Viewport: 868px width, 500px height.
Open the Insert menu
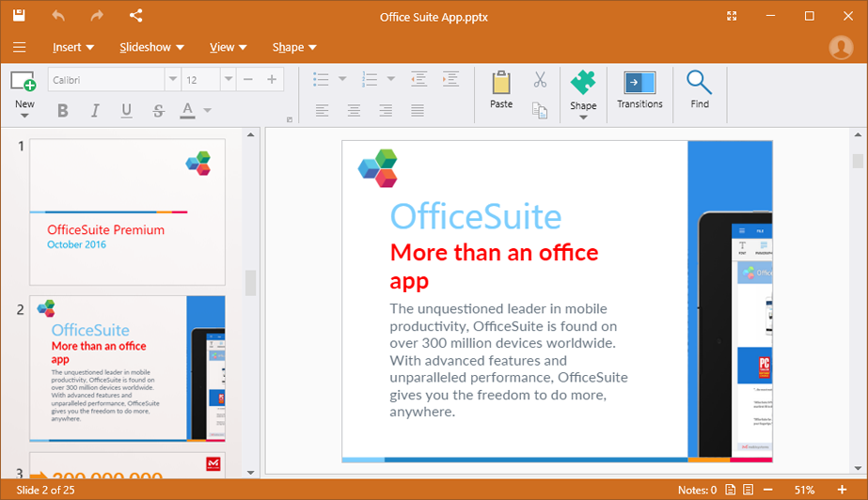73,47
